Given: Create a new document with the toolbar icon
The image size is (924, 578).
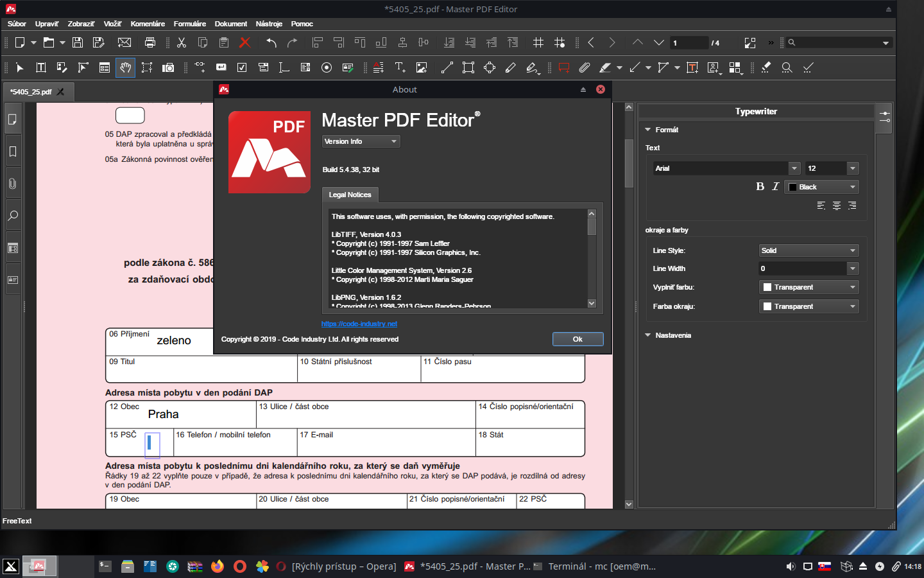Looking at the screenshot, I should pyautogui.click(x=20, y=42).
